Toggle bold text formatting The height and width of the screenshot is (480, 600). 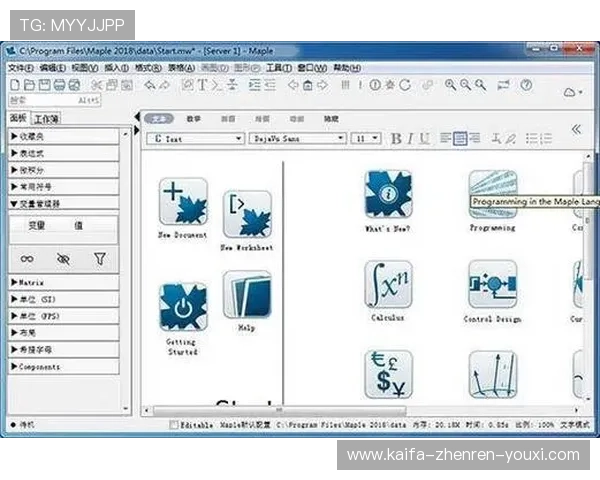point(396,139)
